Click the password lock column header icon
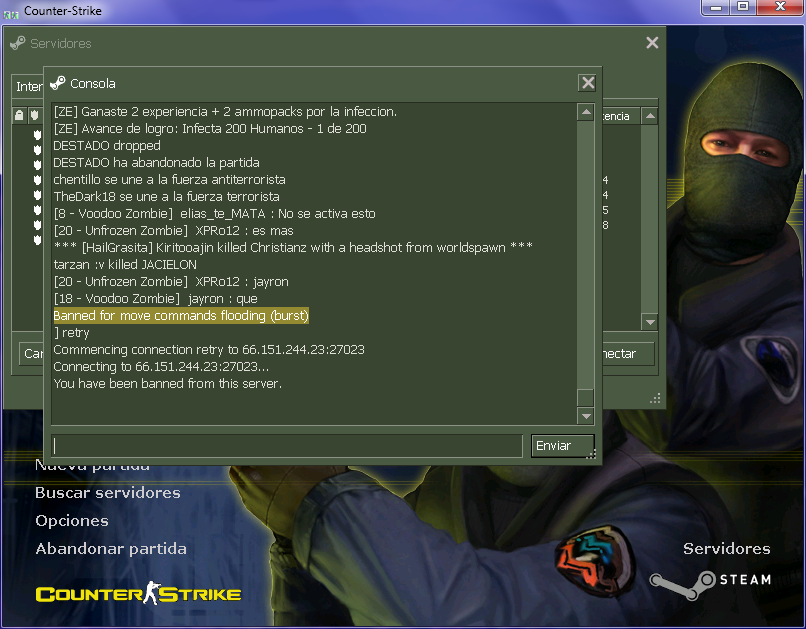This screenshot has height=629, width=806. tap(19, 115)
